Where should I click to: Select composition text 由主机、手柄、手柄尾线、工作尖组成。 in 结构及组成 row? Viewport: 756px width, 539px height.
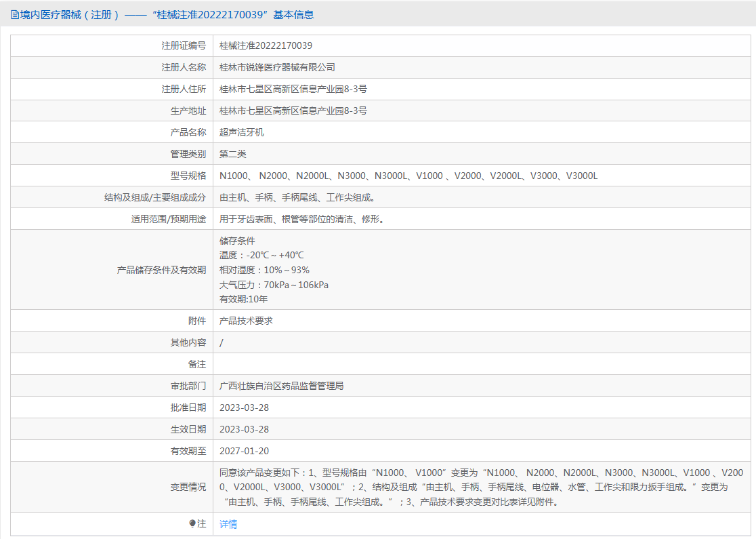(298, 197)
